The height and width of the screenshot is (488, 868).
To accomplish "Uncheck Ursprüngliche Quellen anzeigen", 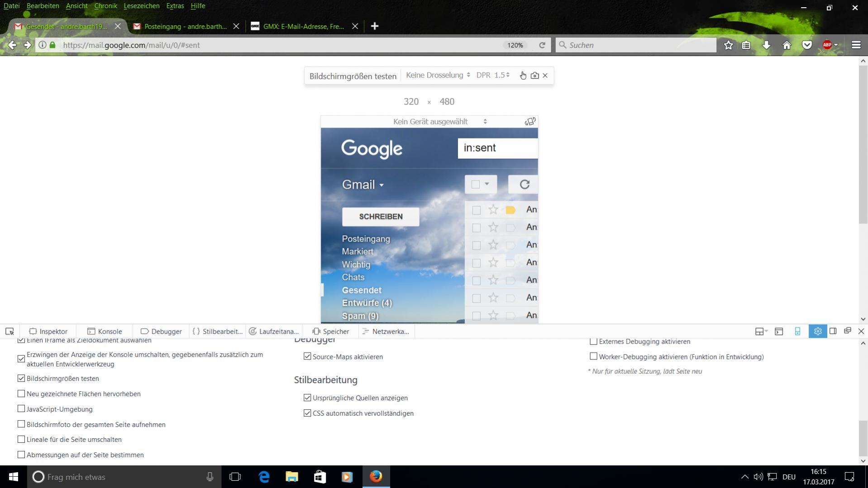I will [307, 398].
